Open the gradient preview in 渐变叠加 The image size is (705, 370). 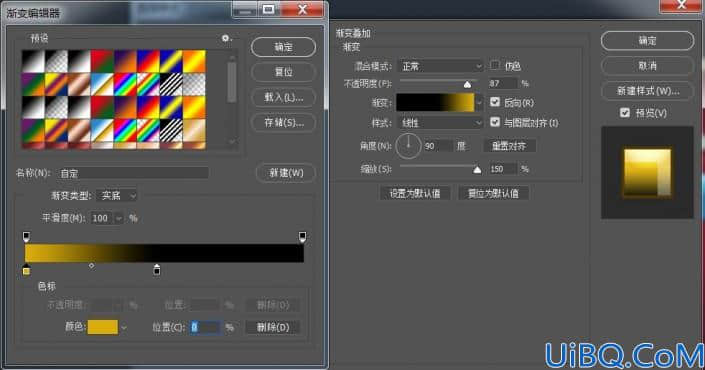click(x=435, y=103)
